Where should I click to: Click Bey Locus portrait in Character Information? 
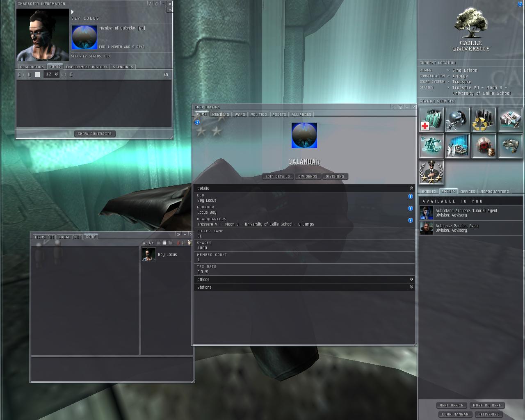[43, 35]
